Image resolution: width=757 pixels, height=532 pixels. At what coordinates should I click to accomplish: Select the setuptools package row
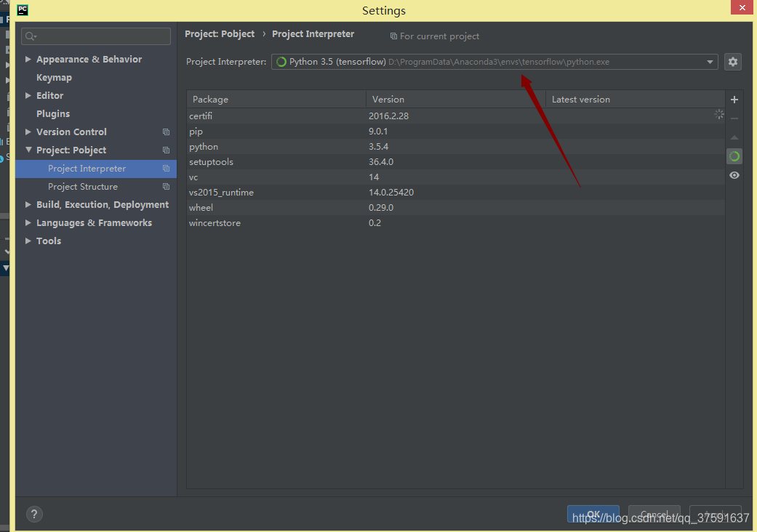(x=456, y=161)
